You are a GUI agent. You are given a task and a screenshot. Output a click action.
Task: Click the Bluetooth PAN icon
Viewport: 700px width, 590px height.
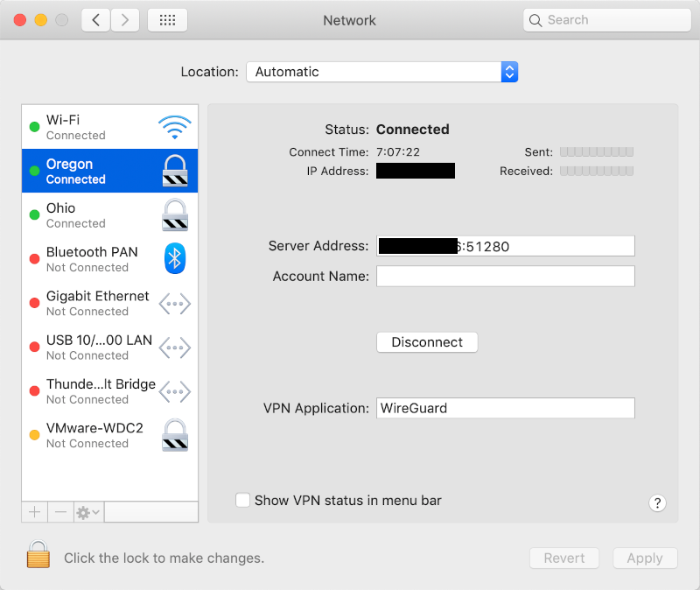pyautogui.click(x=174, y=258)
